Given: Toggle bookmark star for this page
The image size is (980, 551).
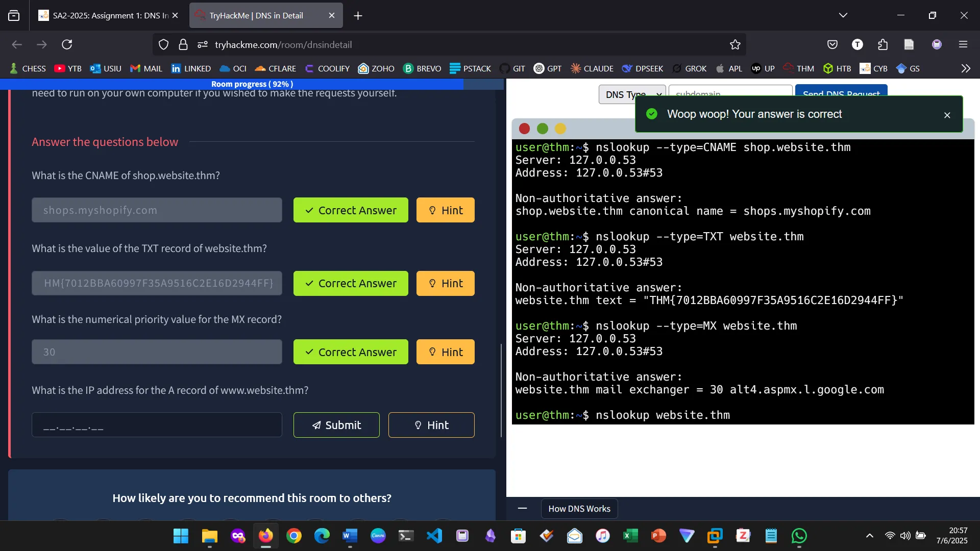Looking at the screenshot, I should [x=735, y=44].
